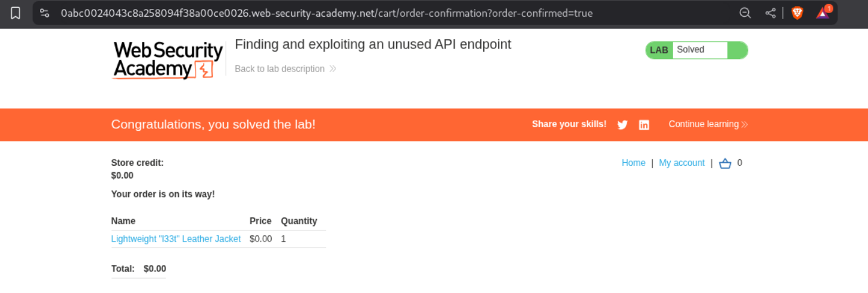Open Brave Rewards triangle icon
Screen dimensions: 868x293
(823, 13)
